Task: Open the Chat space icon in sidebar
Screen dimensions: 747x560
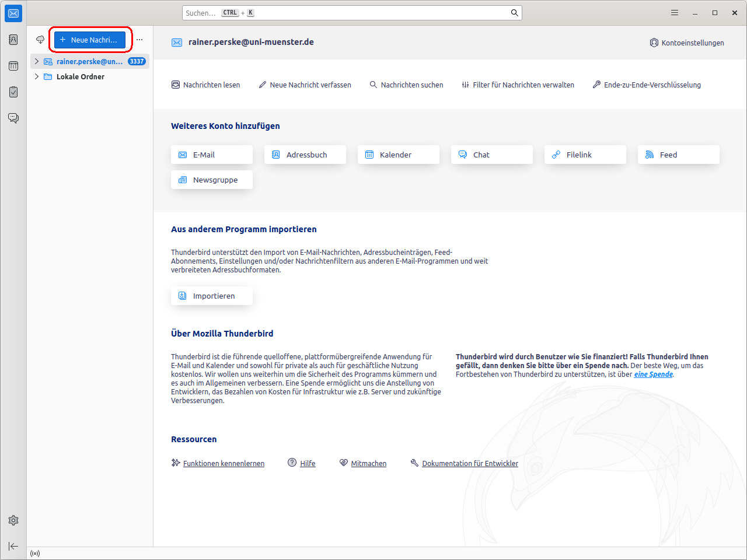Action: click(x=13, y=118)
